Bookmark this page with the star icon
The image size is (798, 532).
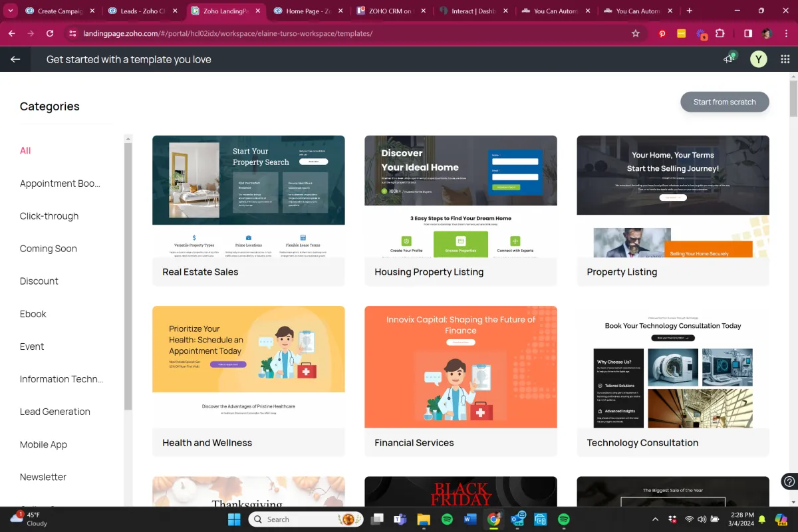[x=635, y=33]
